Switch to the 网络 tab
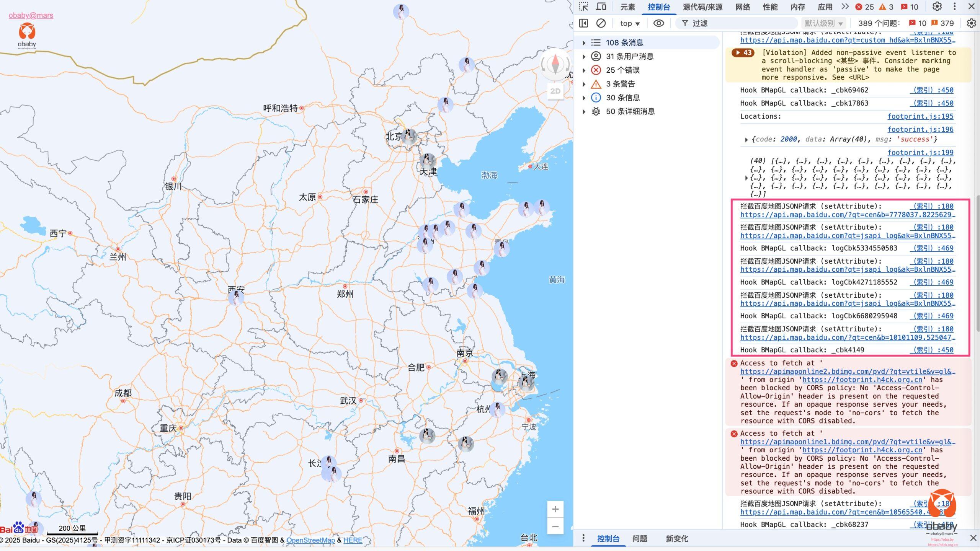Image resolution: width=980 pixels, height=551 pixels. click(x=742, y=7)
